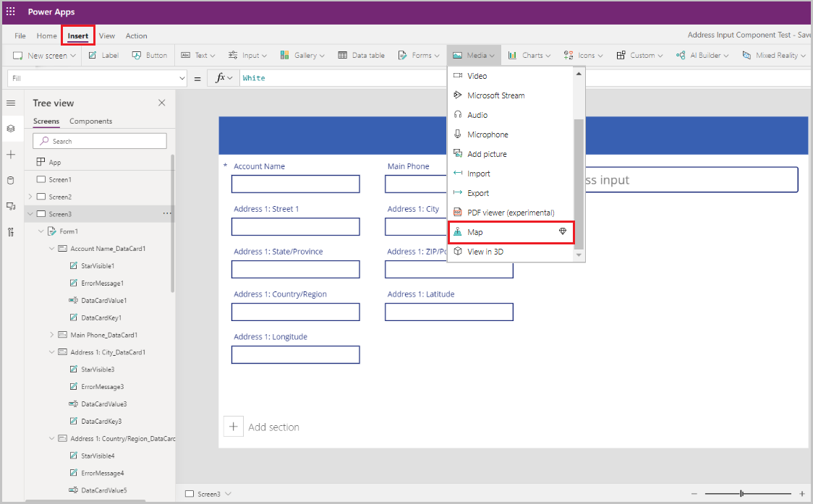Select Microsoft Stream media option
813x504 pixels.
(511, 95)
